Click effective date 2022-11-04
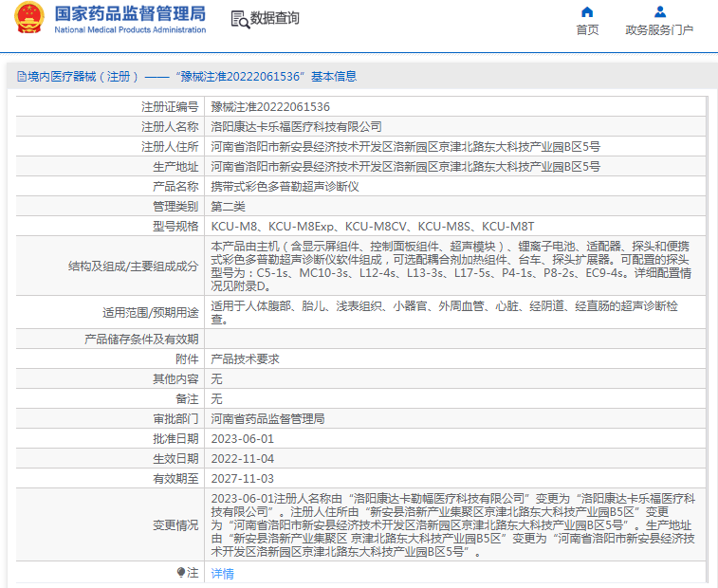718x588 pixels. point(242,458)
